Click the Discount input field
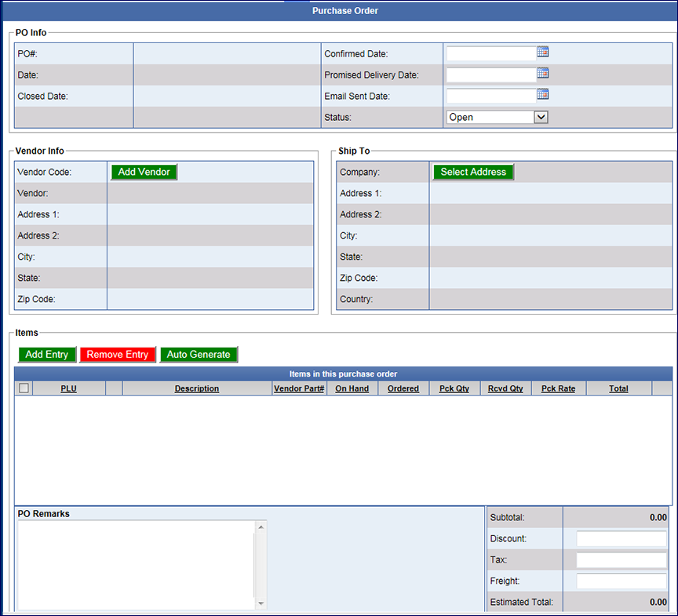The width and height of the screenshot is (678, 616). pyautogui.click(x=621, y=539)
